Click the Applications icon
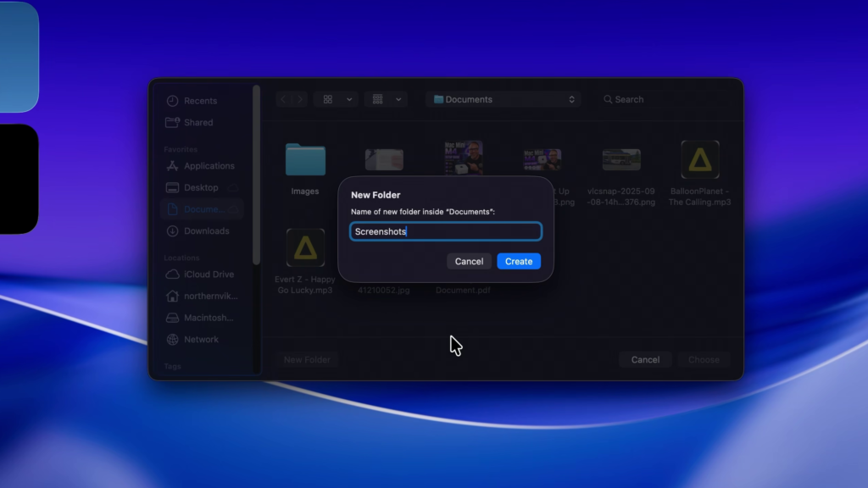This screenshot has width=868, height=488. (x=173, y=166)
